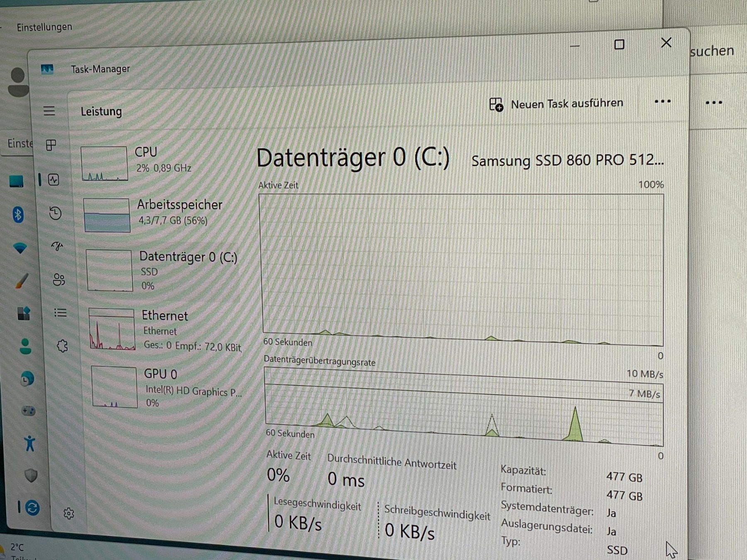Open the three-dot more options in Task Manager
Viewport: 747px width, 560px height.
click(x=663, y=101)
